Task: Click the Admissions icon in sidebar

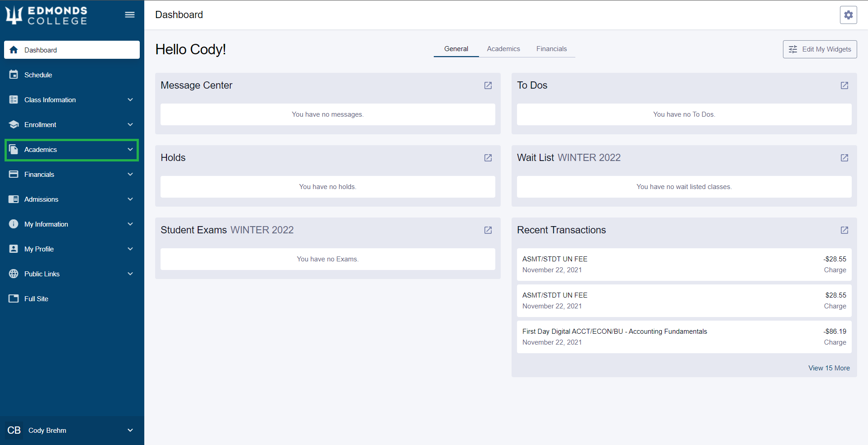Action: click(x=14, y=199)
